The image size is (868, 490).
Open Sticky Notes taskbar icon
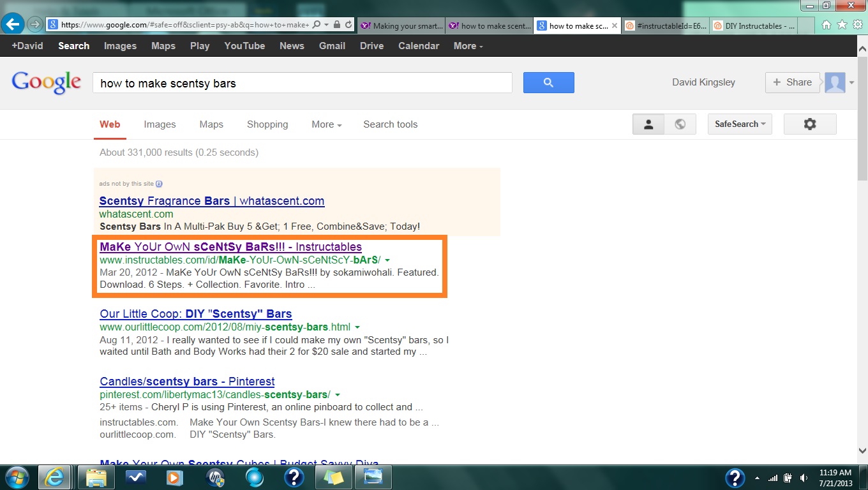[334, 477]
